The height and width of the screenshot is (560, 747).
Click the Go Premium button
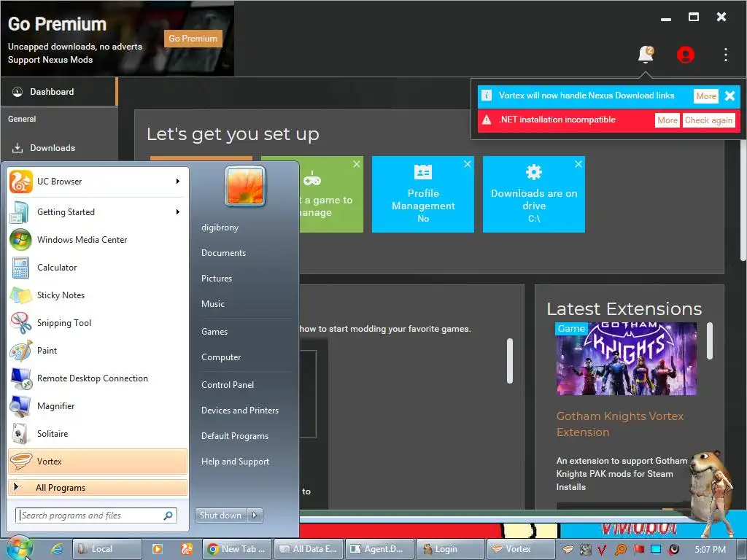193,39
